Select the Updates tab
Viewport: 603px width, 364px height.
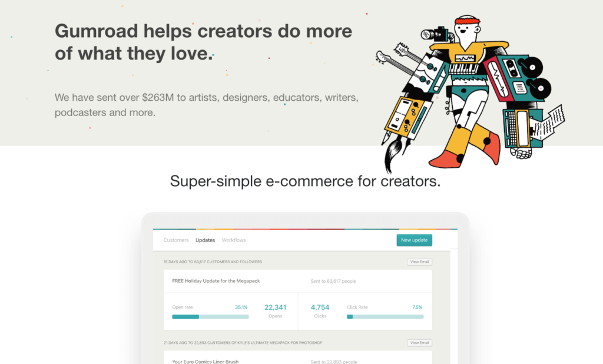pyautogui.click(x=206, y=240)
